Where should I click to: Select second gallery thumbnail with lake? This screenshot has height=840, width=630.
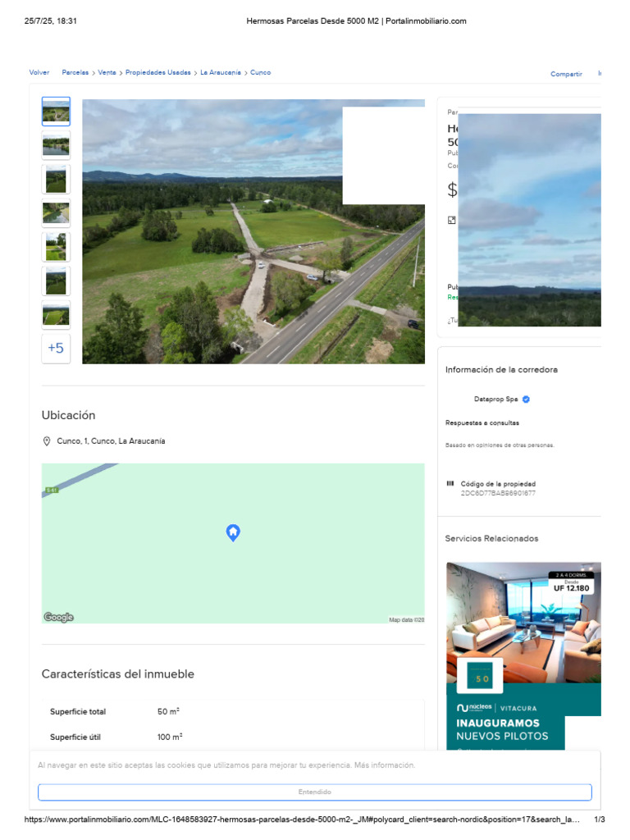coord(56,145)
